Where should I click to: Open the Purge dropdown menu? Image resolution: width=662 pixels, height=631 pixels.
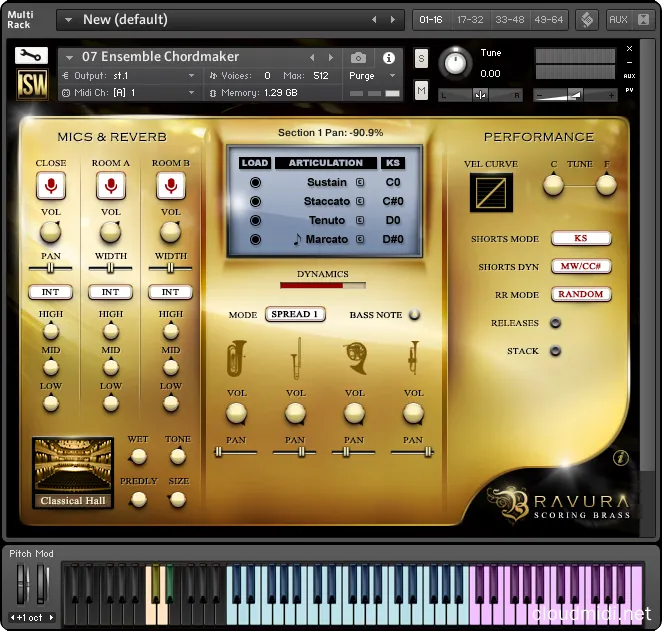372,76
